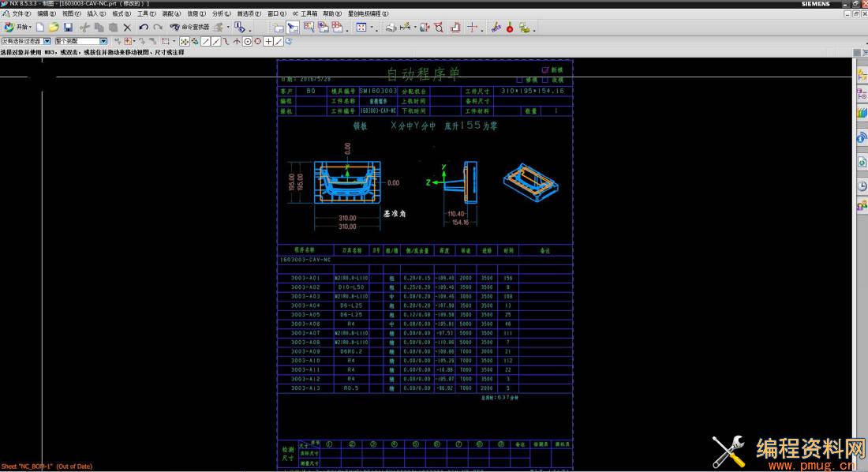Click the highlighted drawing view wizard icon
The width and height of the screenshot is (868, 472).
pyautogui.click(x=293, y=27)
